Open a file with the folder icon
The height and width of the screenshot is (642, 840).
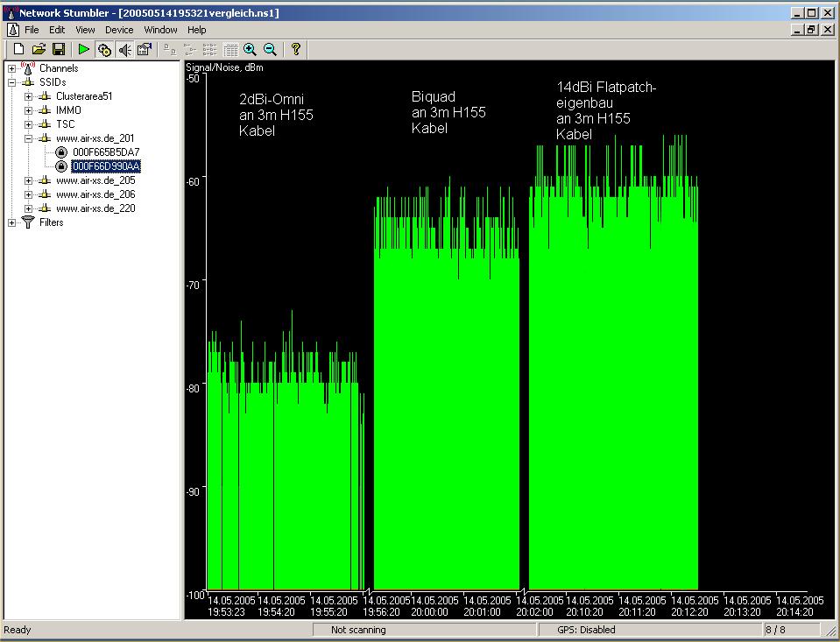pyautogui.click(x=39, y=49)
